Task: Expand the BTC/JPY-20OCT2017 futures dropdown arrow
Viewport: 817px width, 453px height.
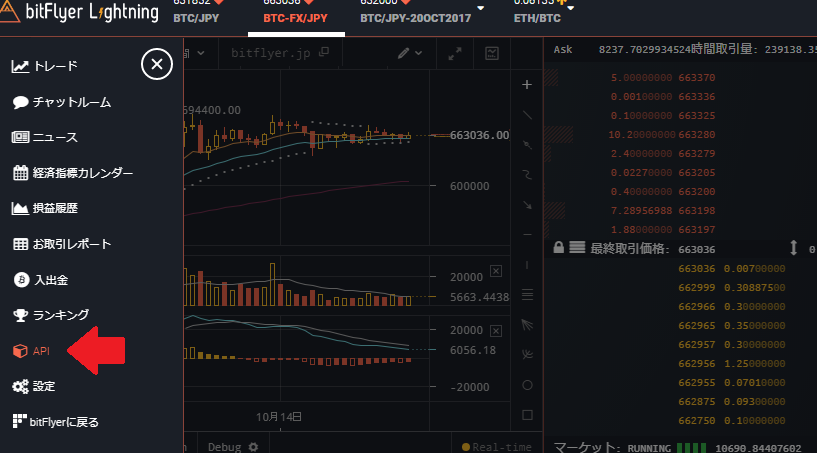Action: coord(480,8)
